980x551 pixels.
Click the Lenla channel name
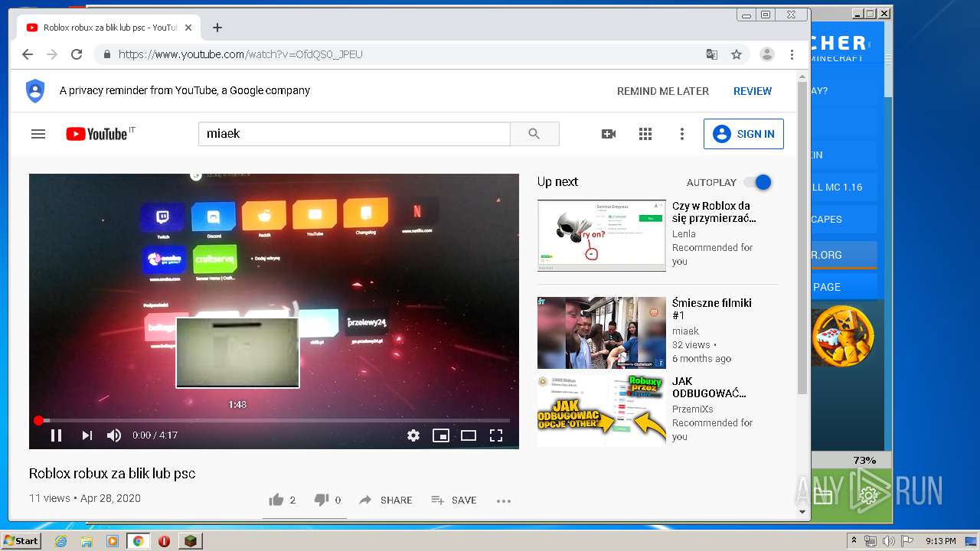pos(684,234)
